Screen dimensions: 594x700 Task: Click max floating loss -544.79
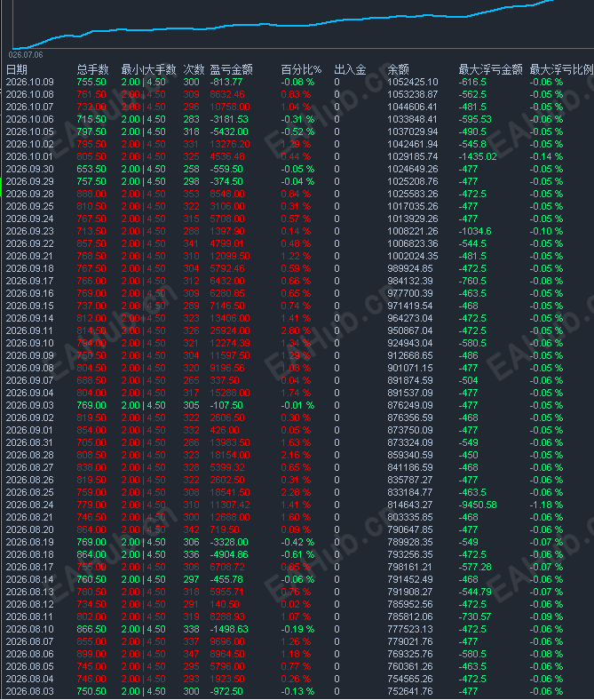[x=475, y=592]
